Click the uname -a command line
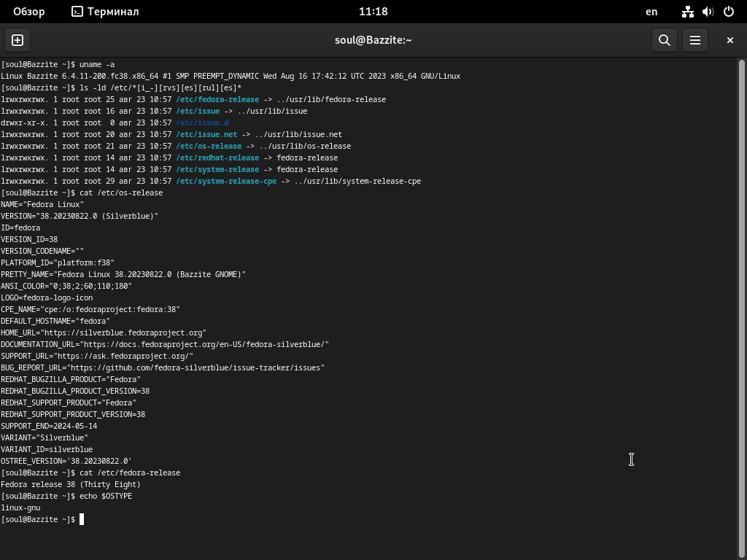Viewport: 747px width, 560px height. coord(58,64)
